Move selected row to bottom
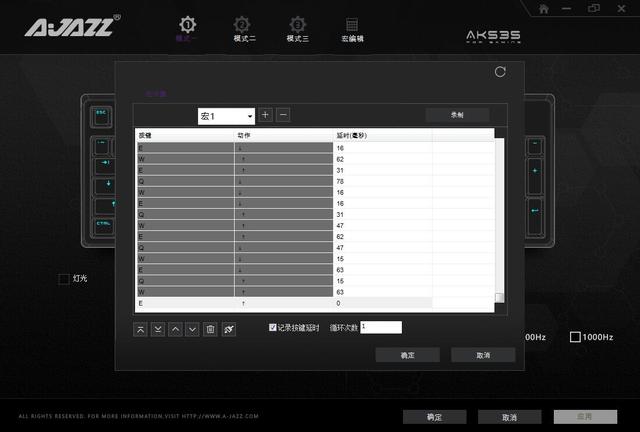 click(158, 329)
